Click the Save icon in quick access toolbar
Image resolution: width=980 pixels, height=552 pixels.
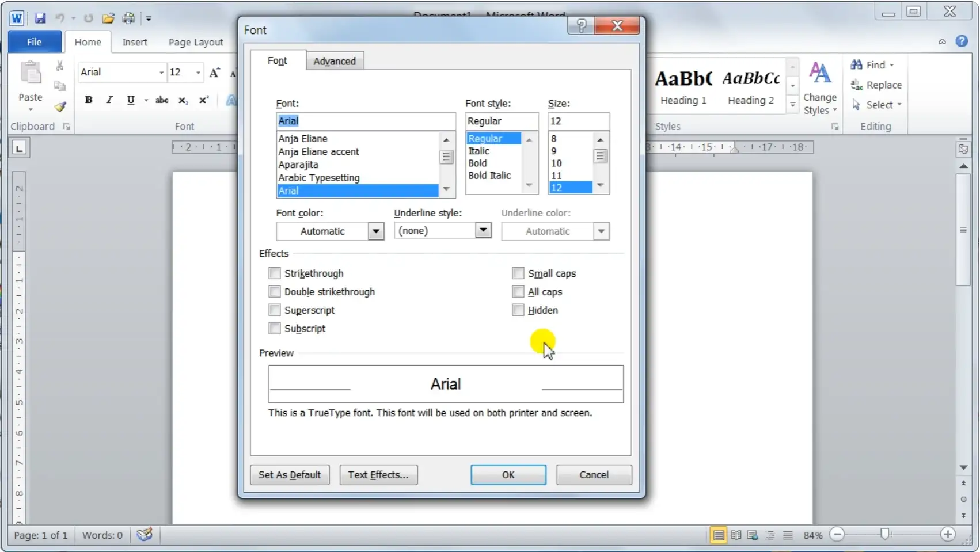point(40,18)
